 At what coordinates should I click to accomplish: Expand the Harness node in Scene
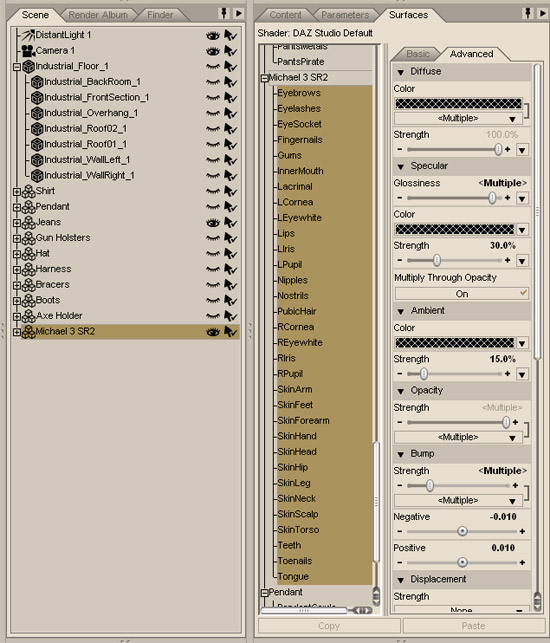(17, 270)
